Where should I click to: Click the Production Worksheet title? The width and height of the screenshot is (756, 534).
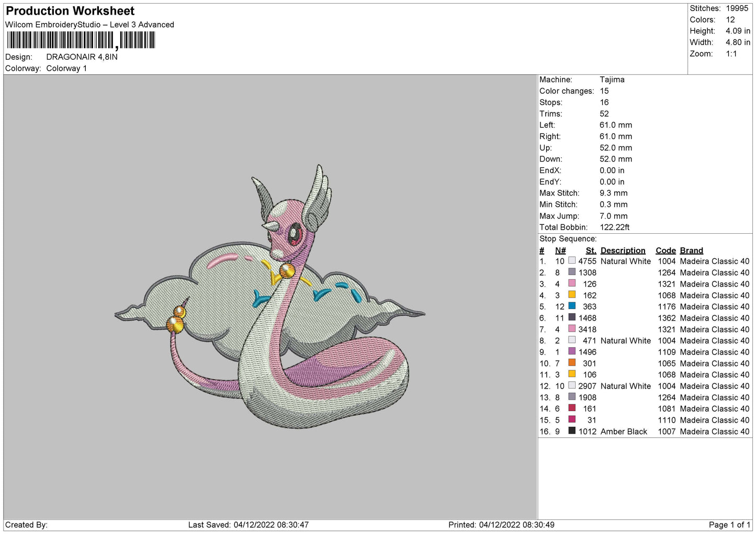click(70, 11)
